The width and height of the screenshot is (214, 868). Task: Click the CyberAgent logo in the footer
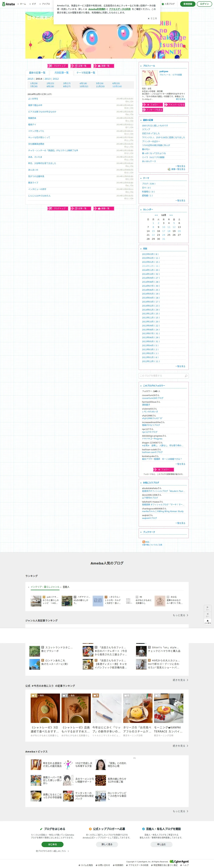(179, 862)
